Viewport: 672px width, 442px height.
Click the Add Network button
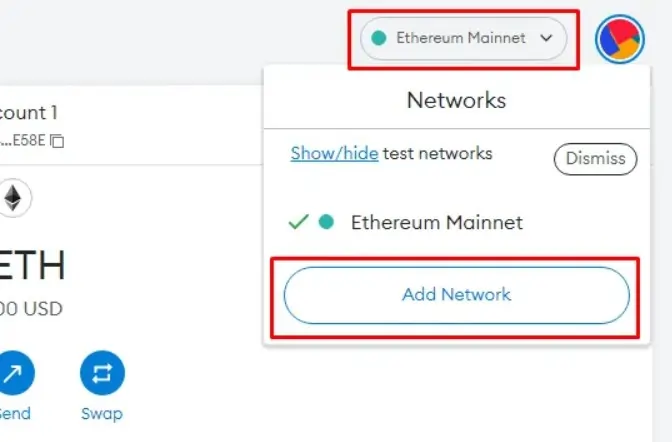(457, 295)
